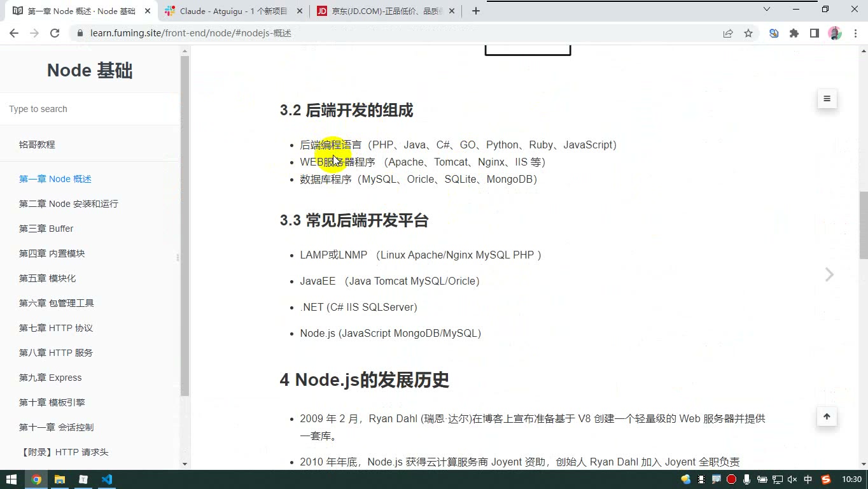The image size is (868, 489).
Task: Close the Node 概述 tab
Action: [148, 11]
